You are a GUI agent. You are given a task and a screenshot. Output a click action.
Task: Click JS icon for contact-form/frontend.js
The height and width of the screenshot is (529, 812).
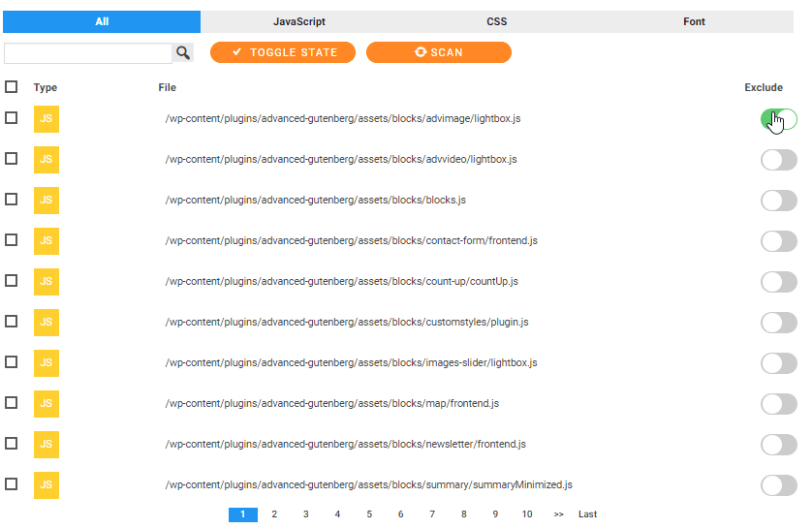point(47,241)
